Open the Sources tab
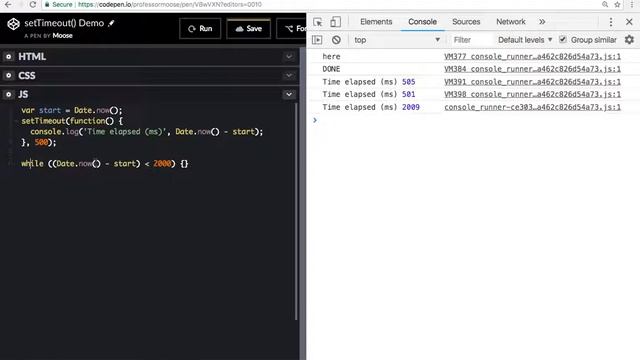 [x=466, y=22]
